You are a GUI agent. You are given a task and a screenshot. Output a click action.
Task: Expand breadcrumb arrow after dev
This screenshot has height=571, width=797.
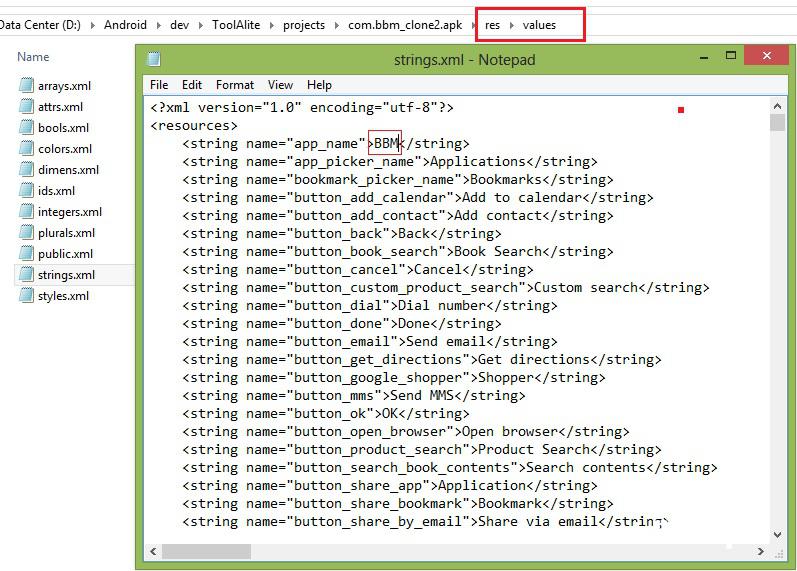201,25
